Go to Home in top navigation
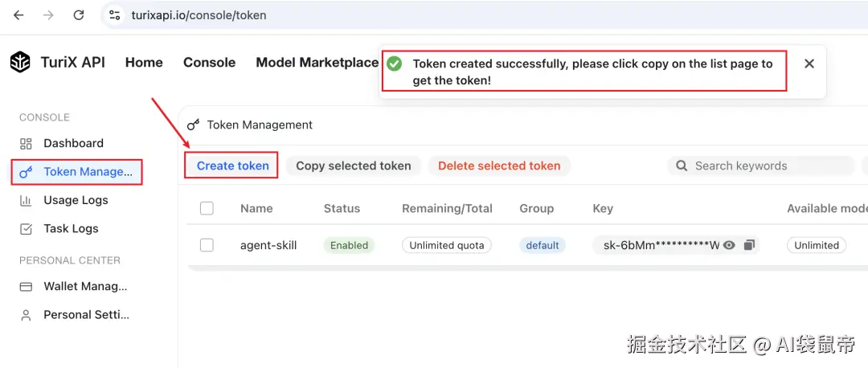 pos(144,63)
